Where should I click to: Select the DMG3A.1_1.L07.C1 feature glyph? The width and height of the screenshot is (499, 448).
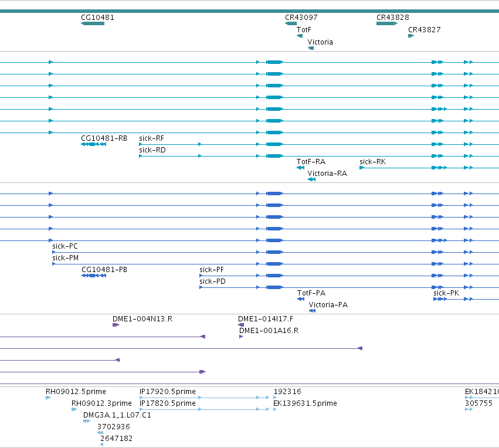tap(87, 421)
